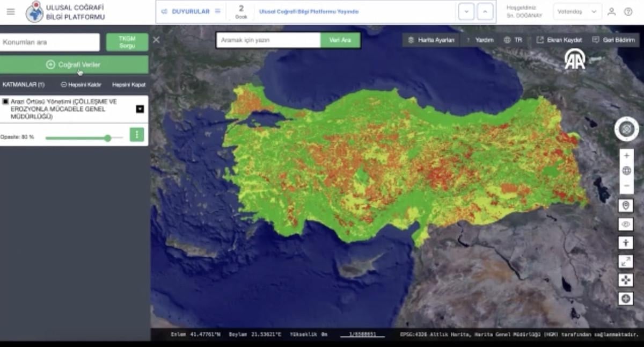Zoom in with the plus icon
644x347 pixels.
coord(626,156)
